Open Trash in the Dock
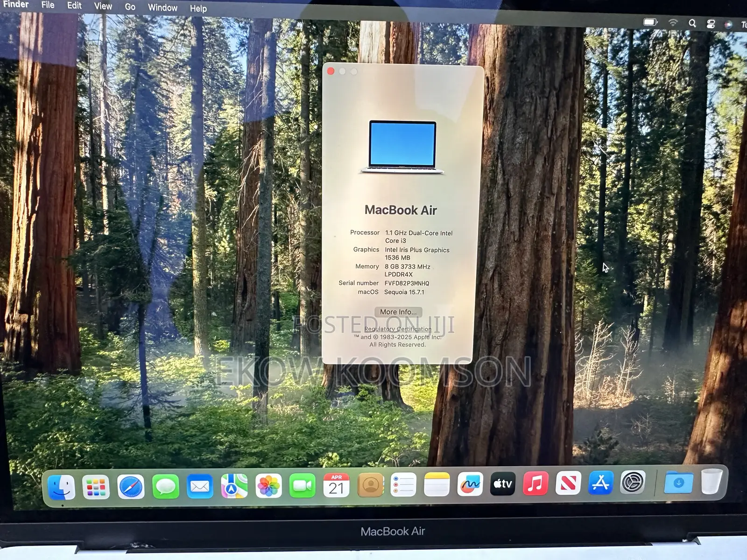The width and height of the screenshot is (747, 560). (712, 481)
